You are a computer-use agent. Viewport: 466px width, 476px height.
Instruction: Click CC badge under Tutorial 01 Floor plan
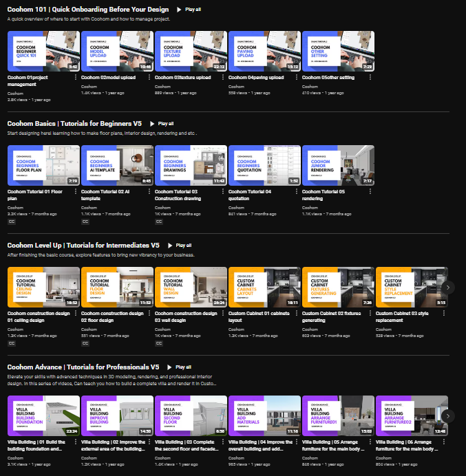click(x=12, y=221)
